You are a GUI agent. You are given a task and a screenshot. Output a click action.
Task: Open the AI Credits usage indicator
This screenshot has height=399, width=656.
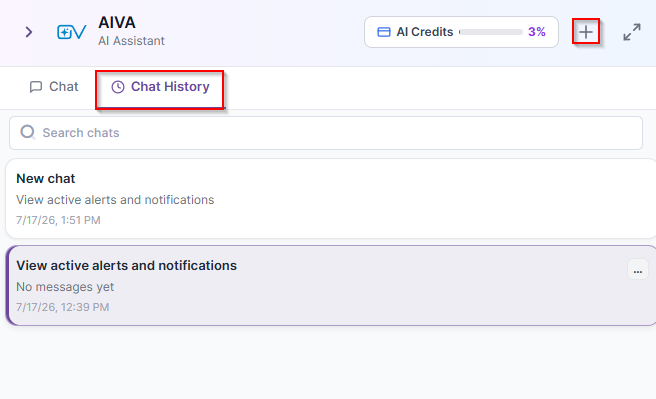[x=461, y=32]
